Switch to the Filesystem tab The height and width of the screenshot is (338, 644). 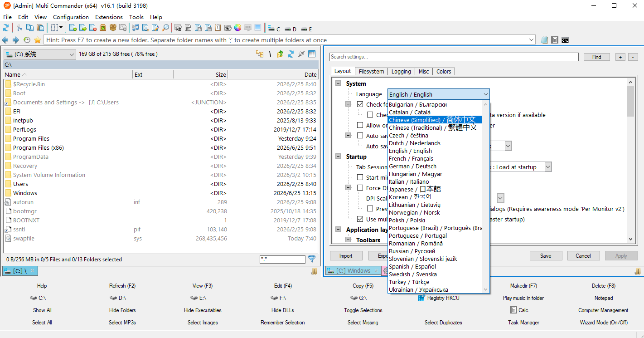[x=371, y=71]
